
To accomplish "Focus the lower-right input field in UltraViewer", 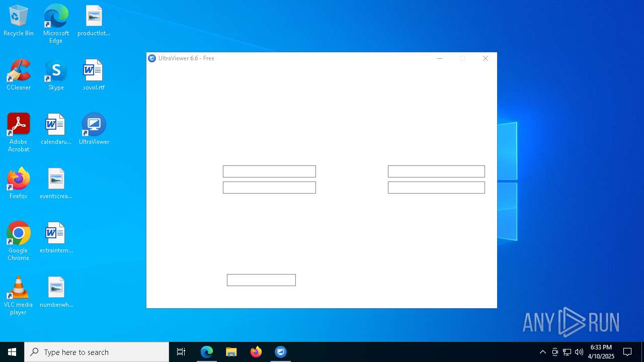I will click(x=436, y=188).
